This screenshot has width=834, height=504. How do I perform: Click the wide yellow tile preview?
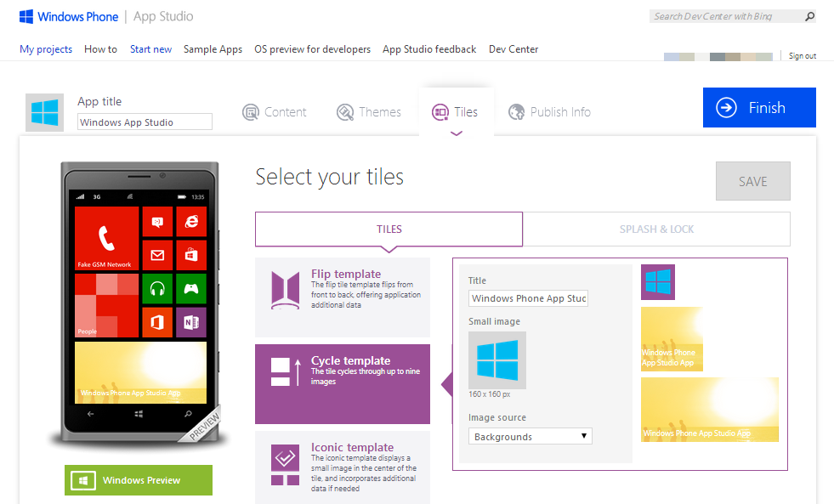pos(710,410)
